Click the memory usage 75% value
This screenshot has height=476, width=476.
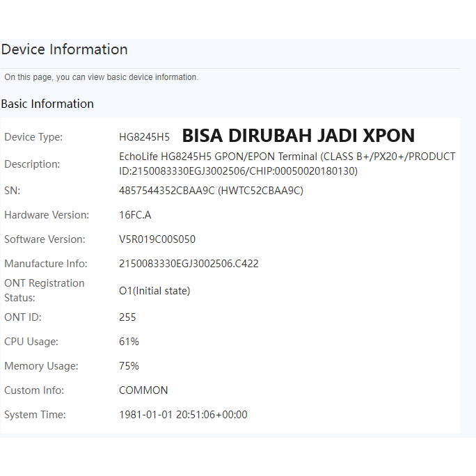[129, 366]
